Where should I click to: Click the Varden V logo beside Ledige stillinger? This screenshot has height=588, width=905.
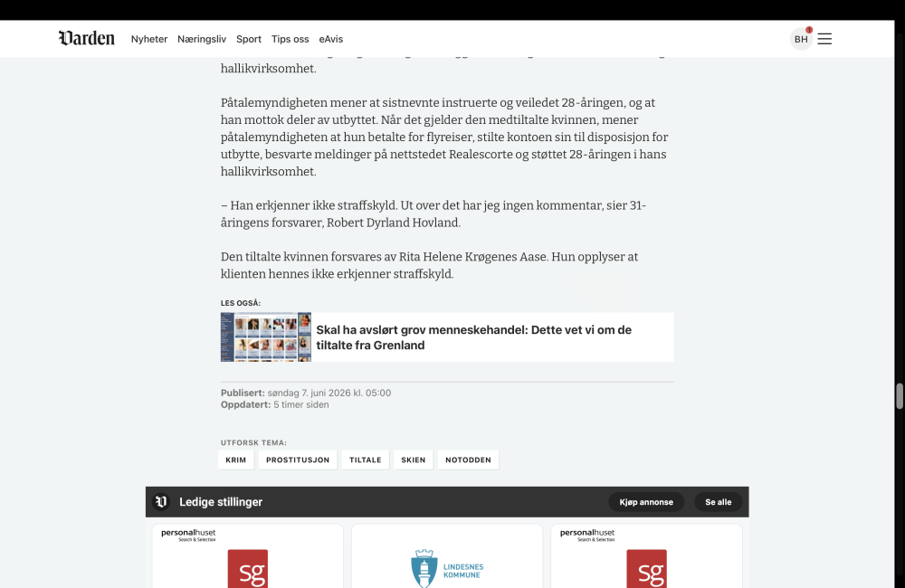click(161, 501)
